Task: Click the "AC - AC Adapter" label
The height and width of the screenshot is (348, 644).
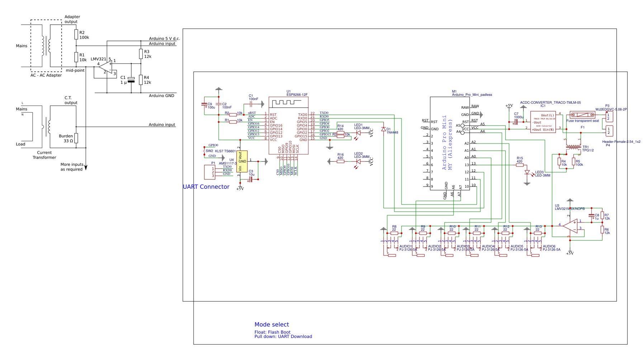Action: click(46, 75)
